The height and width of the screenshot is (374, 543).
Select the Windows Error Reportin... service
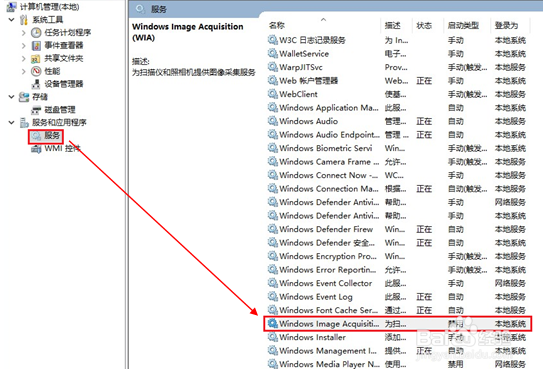[x=328, y=269]
